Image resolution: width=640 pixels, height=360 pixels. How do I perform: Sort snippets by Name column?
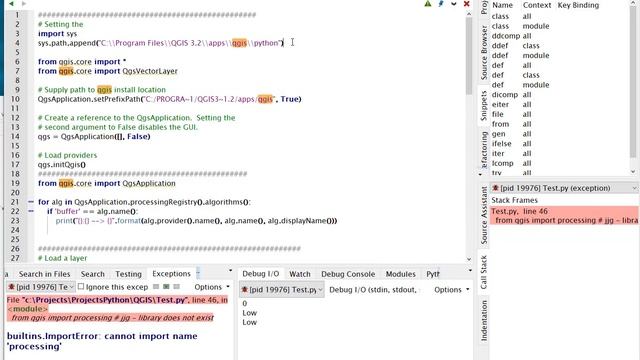coord(502,5)
